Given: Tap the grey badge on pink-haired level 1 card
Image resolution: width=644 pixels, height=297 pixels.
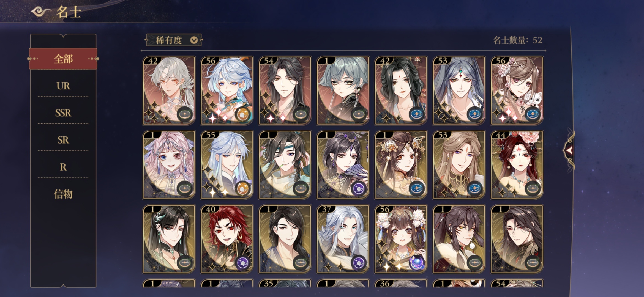Looking at the screenshot, I should tap(185, 188).
